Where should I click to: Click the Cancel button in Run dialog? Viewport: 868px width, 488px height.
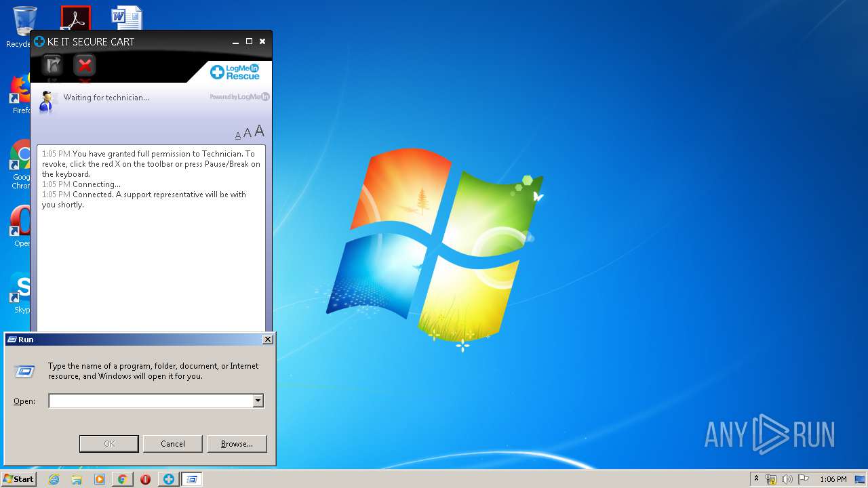click(173, 444)
